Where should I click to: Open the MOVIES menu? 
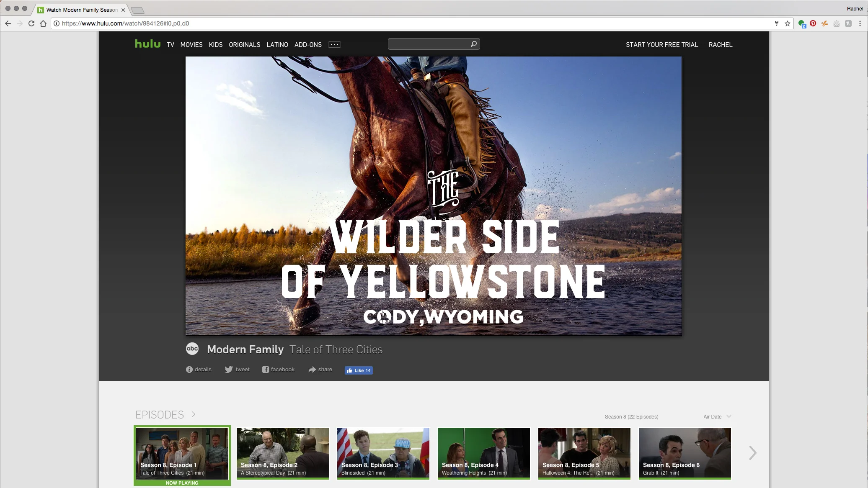pos(191,44)
